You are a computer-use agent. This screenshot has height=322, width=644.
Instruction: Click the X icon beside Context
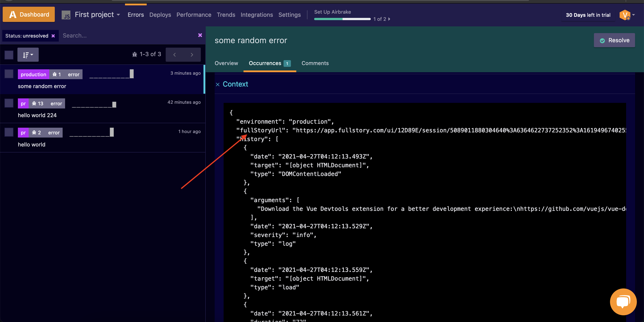[218, 85]
